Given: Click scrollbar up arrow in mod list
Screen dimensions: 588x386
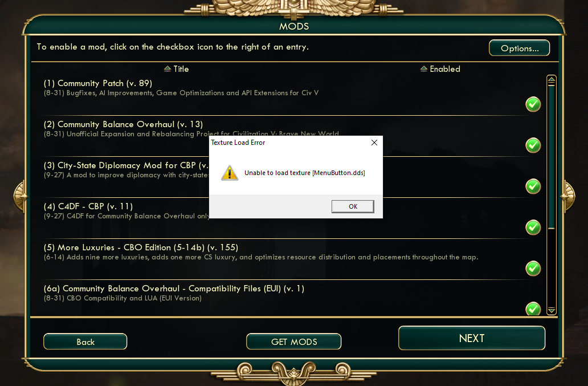Looking at the screenshot, I should pyautogui.click(x=552, y=79).
